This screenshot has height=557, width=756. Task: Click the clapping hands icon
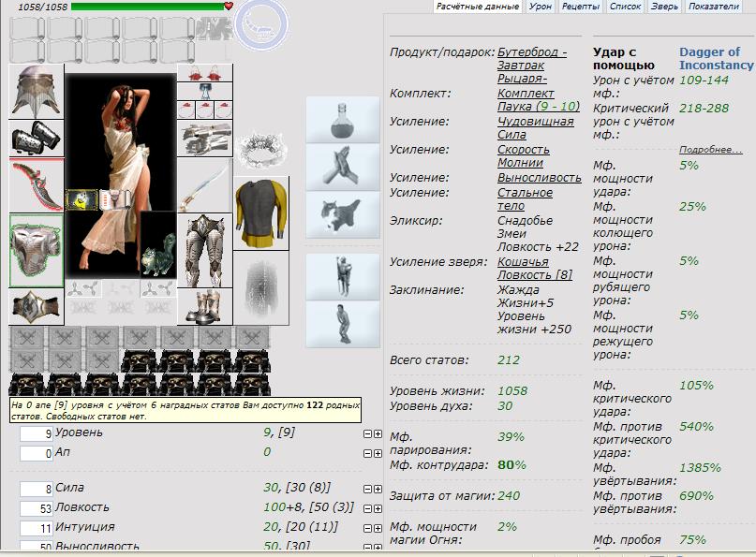click(342, 167)
